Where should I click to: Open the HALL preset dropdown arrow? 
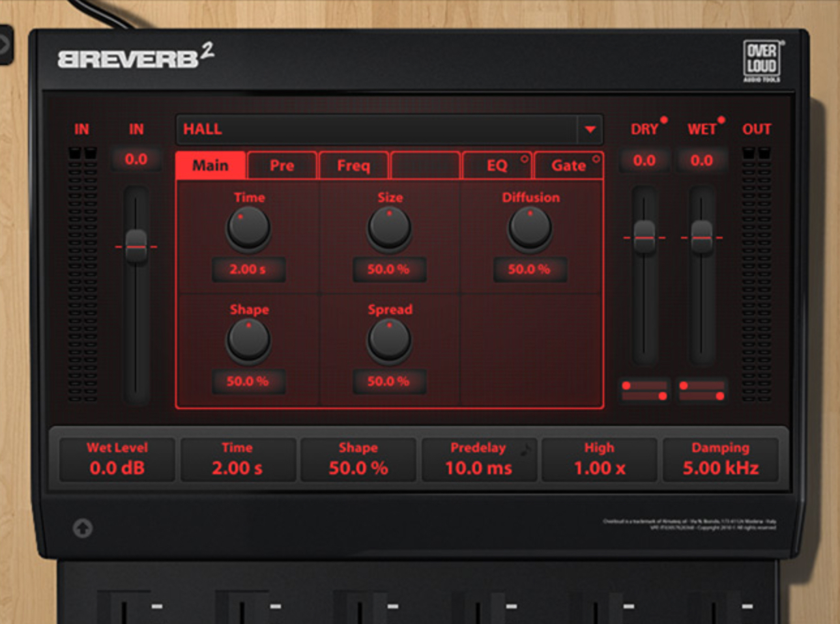click(x=590, y=130)
